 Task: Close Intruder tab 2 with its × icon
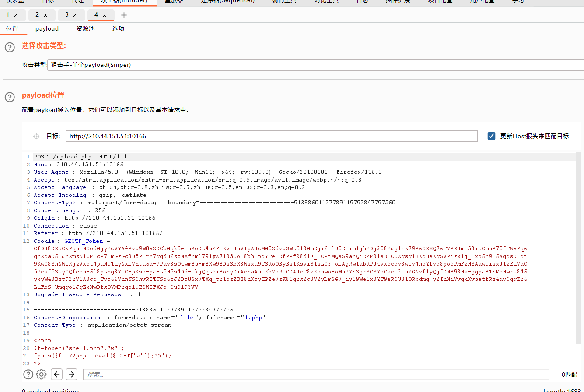tap(45, 15)
